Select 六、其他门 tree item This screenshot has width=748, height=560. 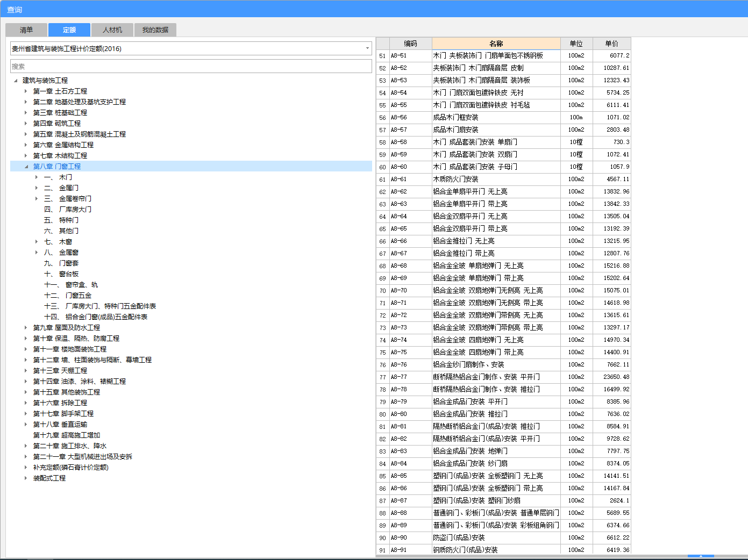pyautogui.click(x=61, y=231)
